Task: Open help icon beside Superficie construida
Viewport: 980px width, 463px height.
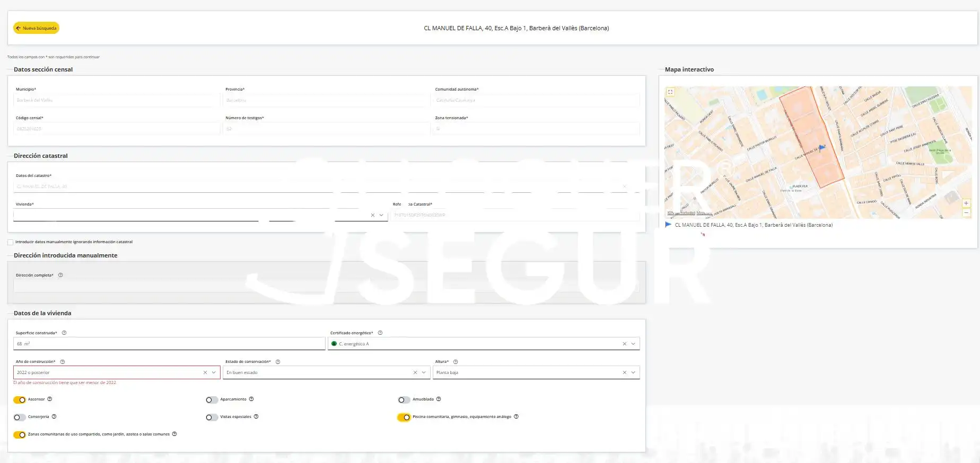Action: (x=64, y=333)
